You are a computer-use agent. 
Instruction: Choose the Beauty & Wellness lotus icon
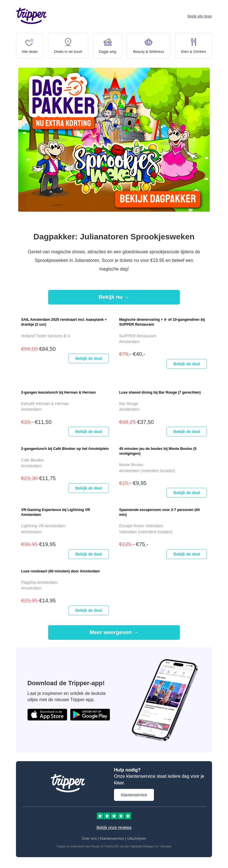tap(148, 42)
